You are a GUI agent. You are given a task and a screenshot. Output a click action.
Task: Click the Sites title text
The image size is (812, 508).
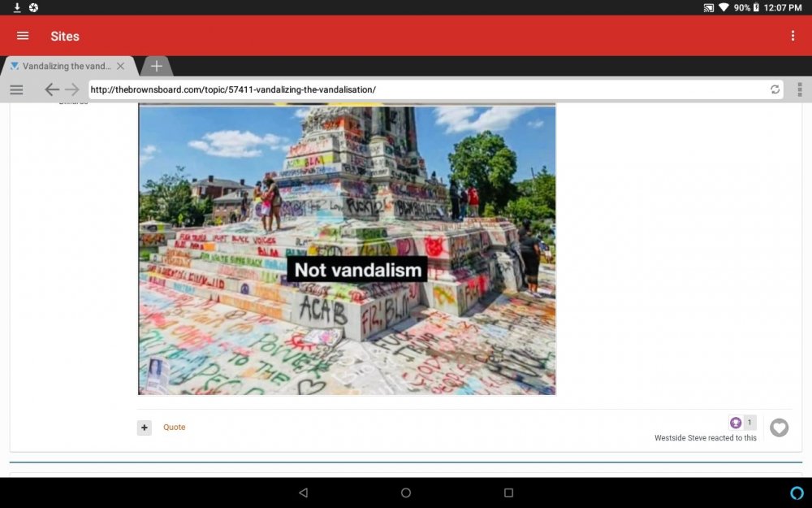pos(65,37)
